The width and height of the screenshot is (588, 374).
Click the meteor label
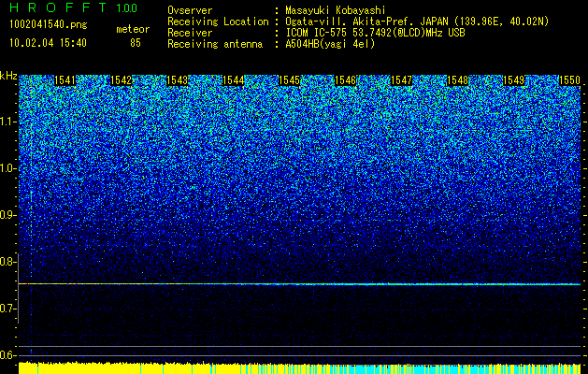(133, 29)
